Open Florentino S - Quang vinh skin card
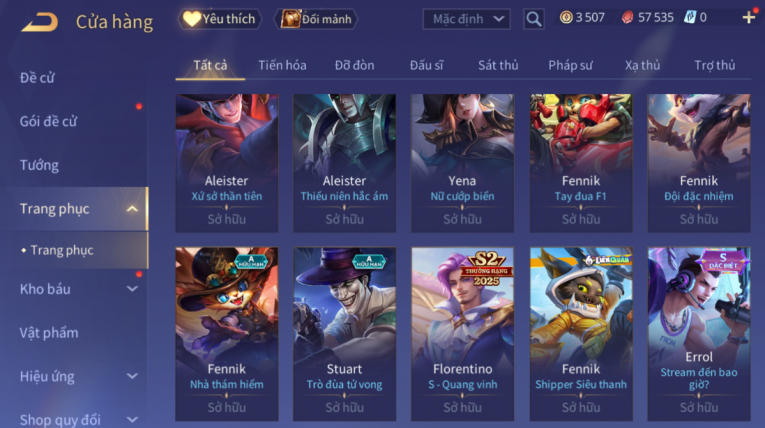This screenshot has height=428, width=765. click(x=462, y=334)
